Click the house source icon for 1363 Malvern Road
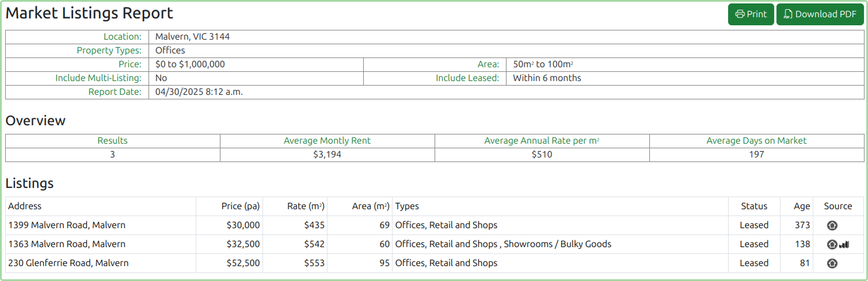The image size is (868, 281). pyautogui.click(x=832, y=244)
